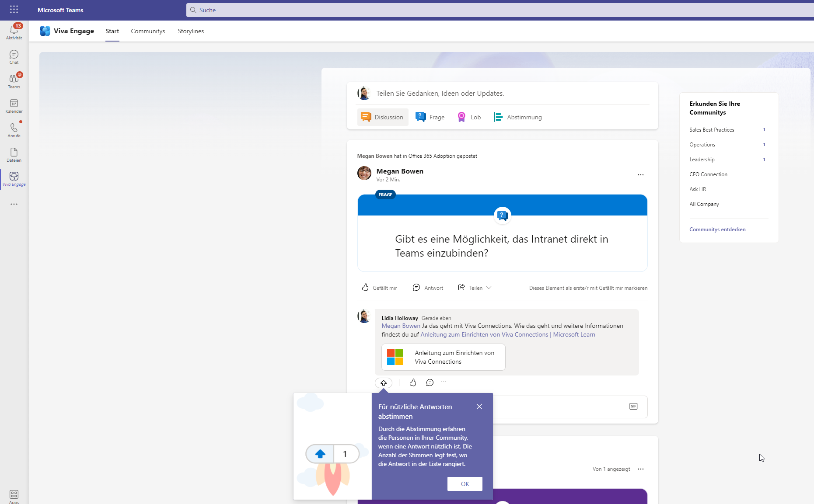Switch to the Communitys tab

click(x=148, y=31)
